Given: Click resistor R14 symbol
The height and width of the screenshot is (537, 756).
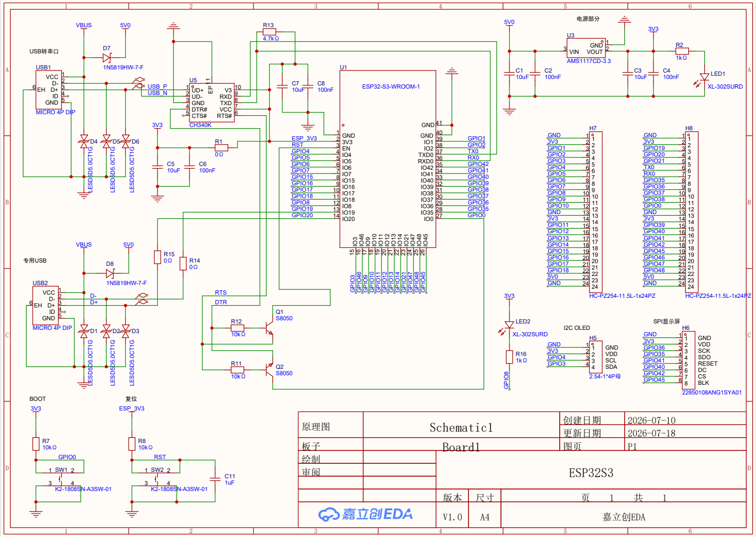Looking at the screenshot, I should 183,264.
